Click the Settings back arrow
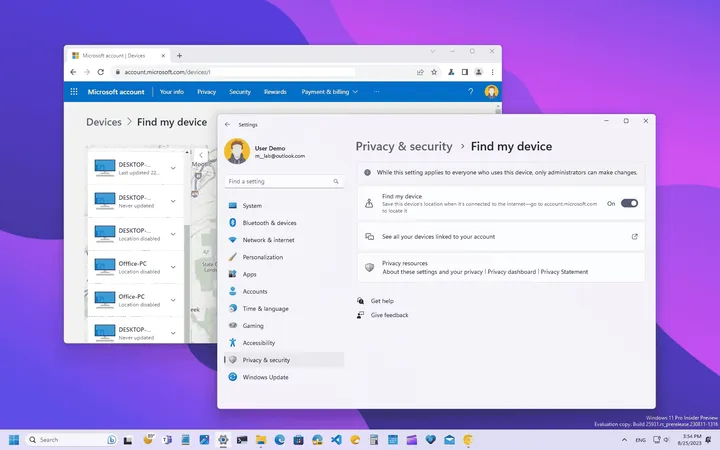This screenshot has width=720, height=450. (x=227, y=124)
